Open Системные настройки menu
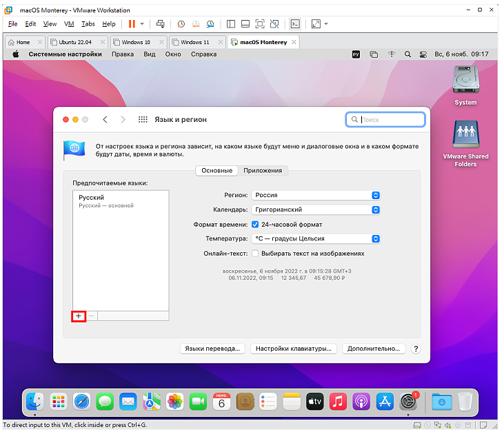The height and width of the screenshot is (434, 504). tap(65, 54)
